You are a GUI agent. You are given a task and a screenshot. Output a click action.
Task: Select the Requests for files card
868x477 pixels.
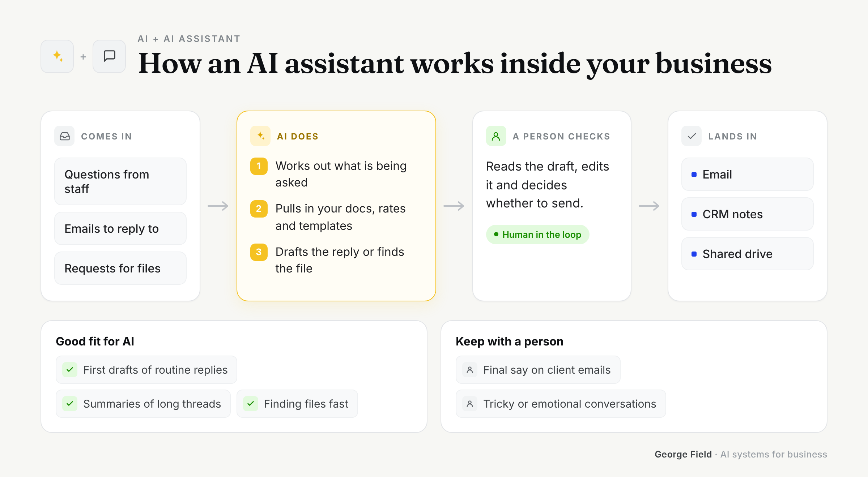coord(120,268)
